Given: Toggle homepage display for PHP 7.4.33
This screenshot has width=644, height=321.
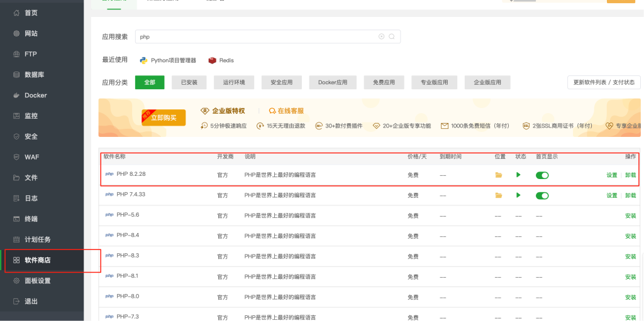Looking at the screenshot, I should (x=542, y=195).
